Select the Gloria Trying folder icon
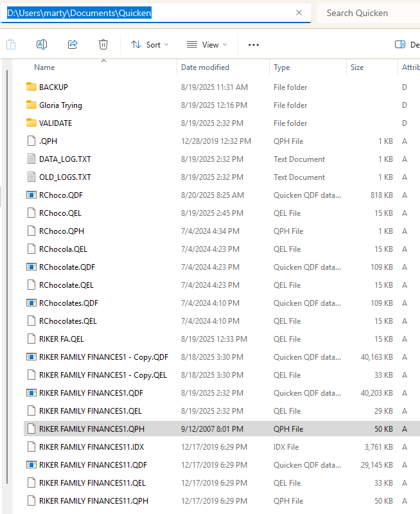Viewport: 420px width, 514px height. (31, 105)
